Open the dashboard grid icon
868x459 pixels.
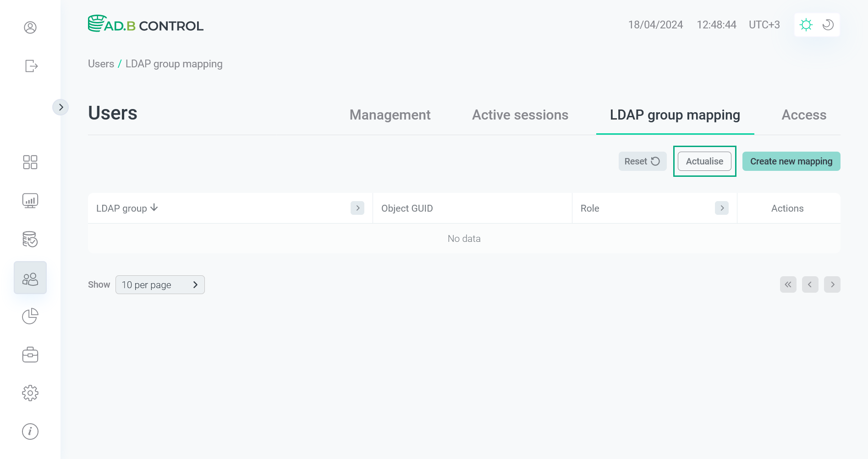coord(30,162)
